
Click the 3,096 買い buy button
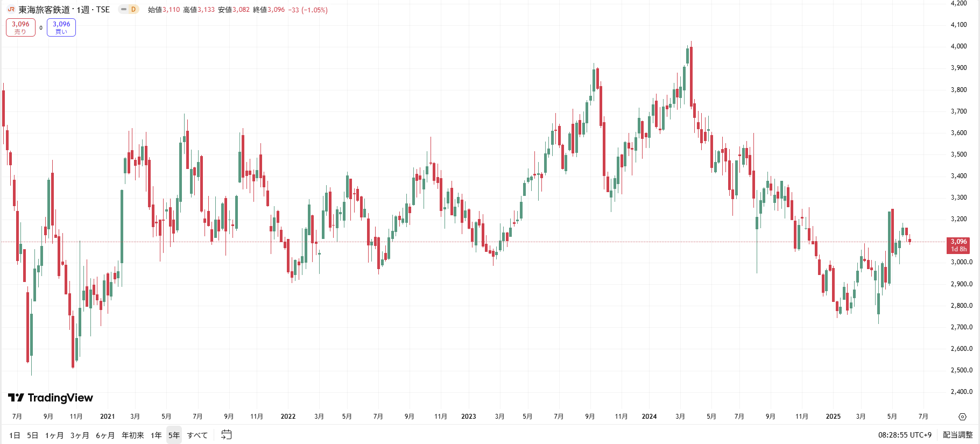[x=61, y=27]
